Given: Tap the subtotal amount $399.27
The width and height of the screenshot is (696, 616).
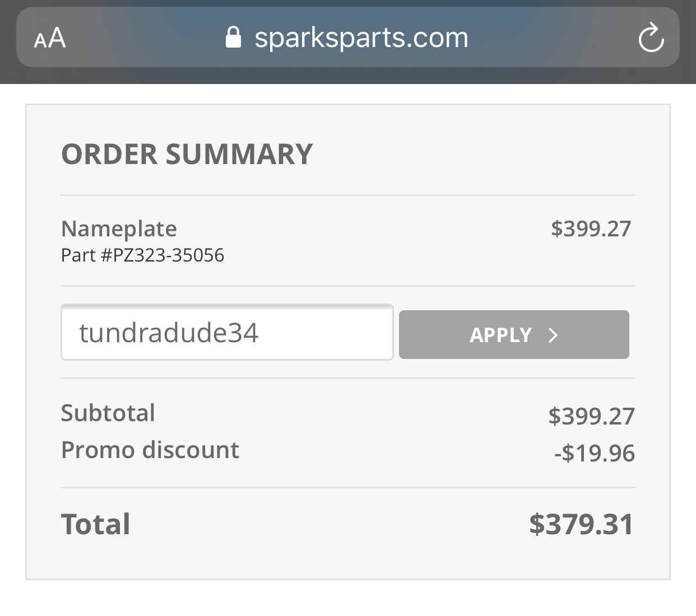Looking at the screenshot, I should [x=592, y=416].
